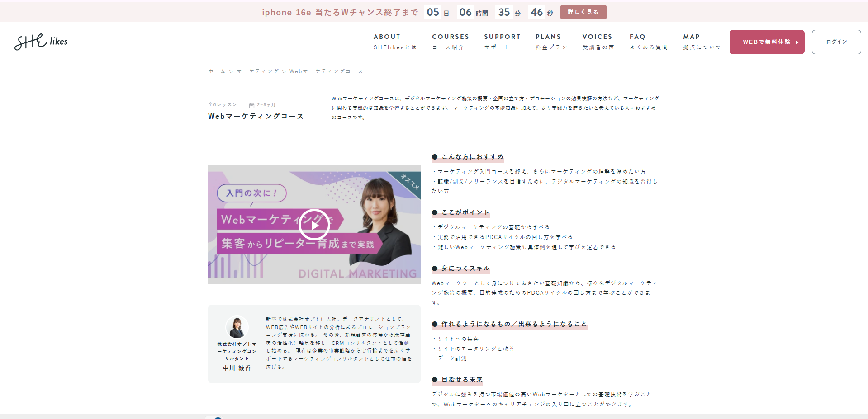The height and width of the screenshot is (419, 868).
Task: Click the countdown seconds value
Action: [536, 12]
